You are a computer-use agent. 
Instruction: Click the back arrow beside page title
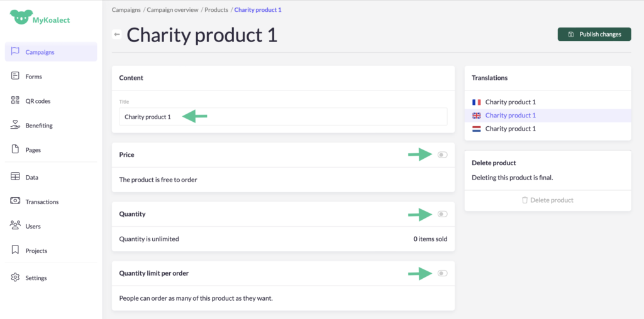point(117,35)
